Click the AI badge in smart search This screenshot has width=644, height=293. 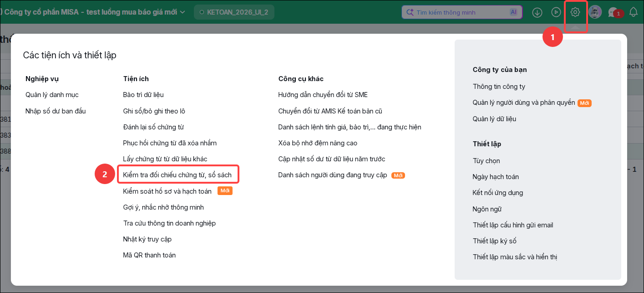pyautogui.click(x=513, y=12)
